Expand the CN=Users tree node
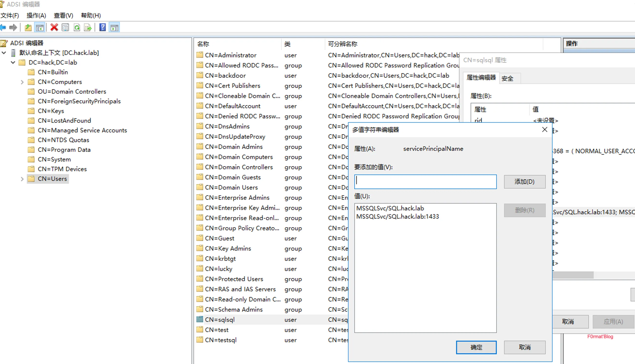This screenshot has width=635, height=364. tap(22, 179)
